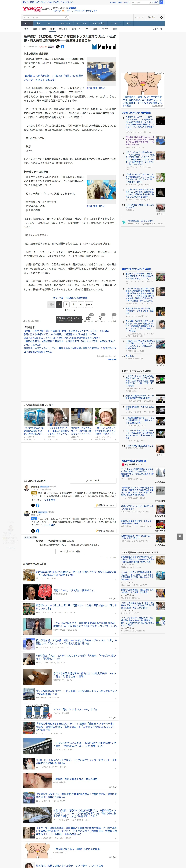
Task: Close the reaction support tooltip
Action: click(x=81, y=317)
